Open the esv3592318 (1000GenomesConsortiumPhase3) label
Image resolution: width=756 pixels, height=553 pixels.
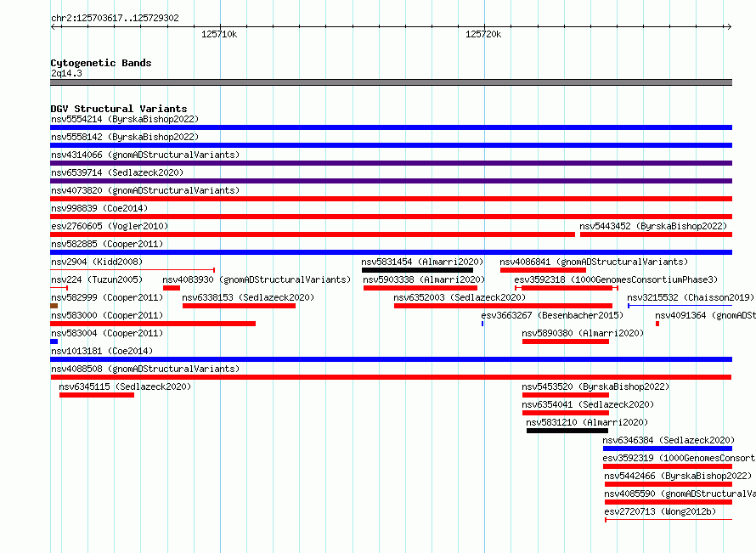pos(616,279)
